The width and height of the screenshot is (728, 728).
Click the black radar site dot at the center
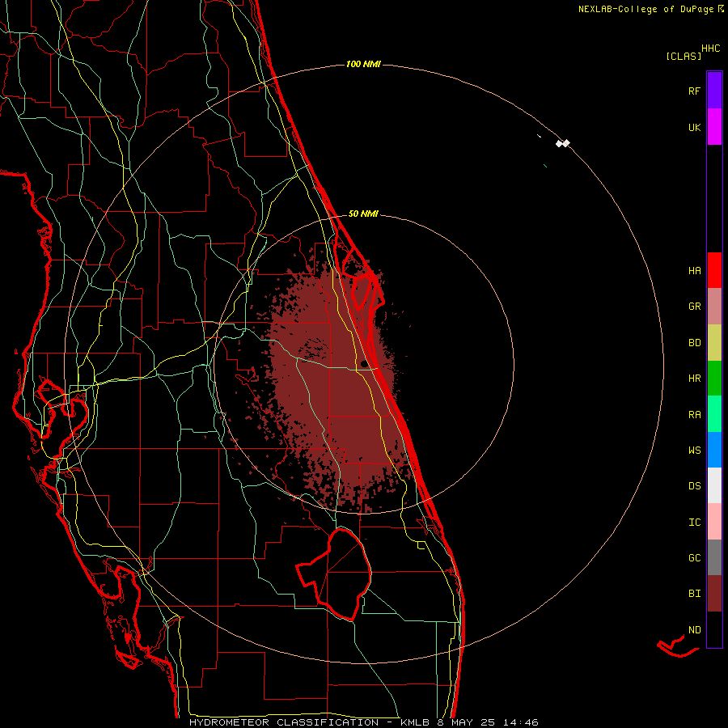(365, 363)
